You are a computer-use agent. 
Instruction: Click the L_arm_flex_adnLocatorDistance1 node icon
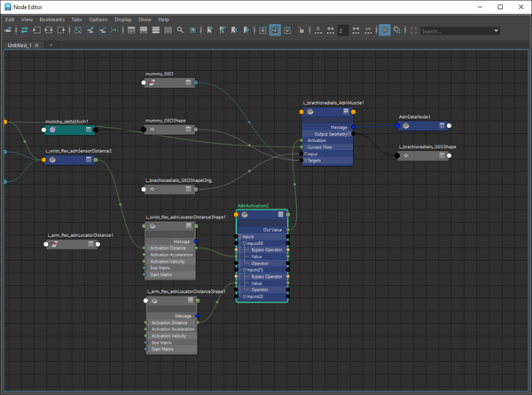pyautogui.click(x=55, y=244)
